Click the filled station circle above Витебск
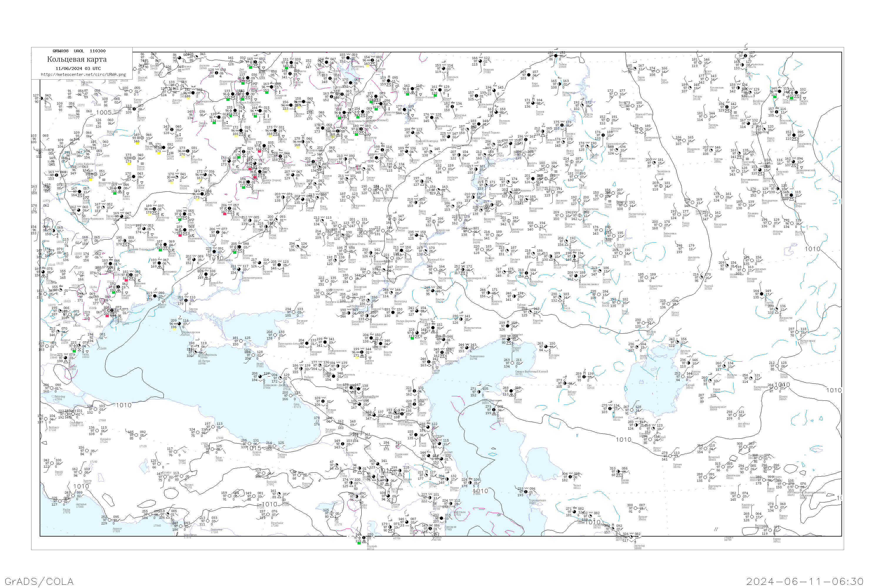Image resolution: width=882 pixels, height=588 pixels. point(219,117)
